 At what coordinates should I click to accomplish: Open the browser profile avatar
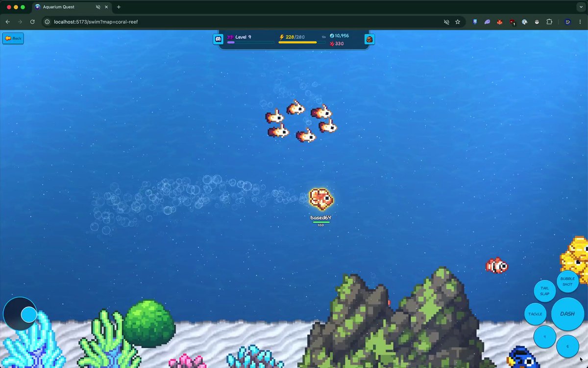coord(567,22)
